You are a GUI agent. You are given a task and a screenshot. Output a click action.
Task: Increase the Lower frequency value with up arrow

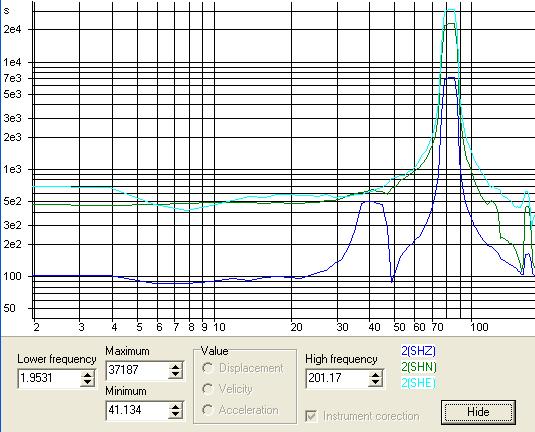(x=87, y=374)
